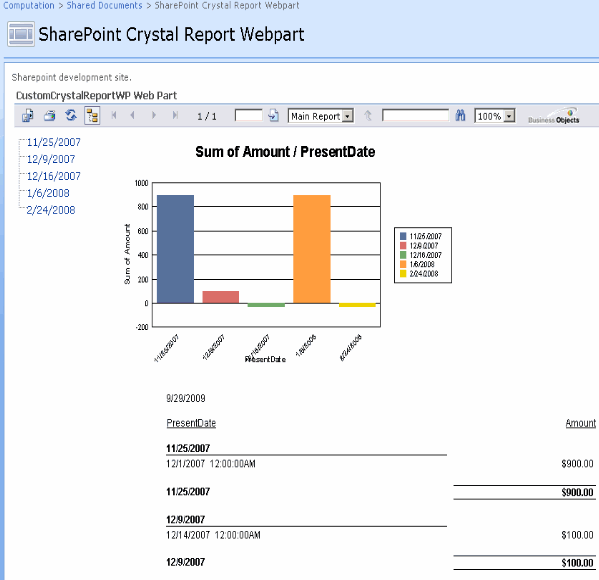Image resolution: width=599 pixels, height=580 pixels.
Task: Click the bold $900.00 group total
Action: click(x=577, y=493)
